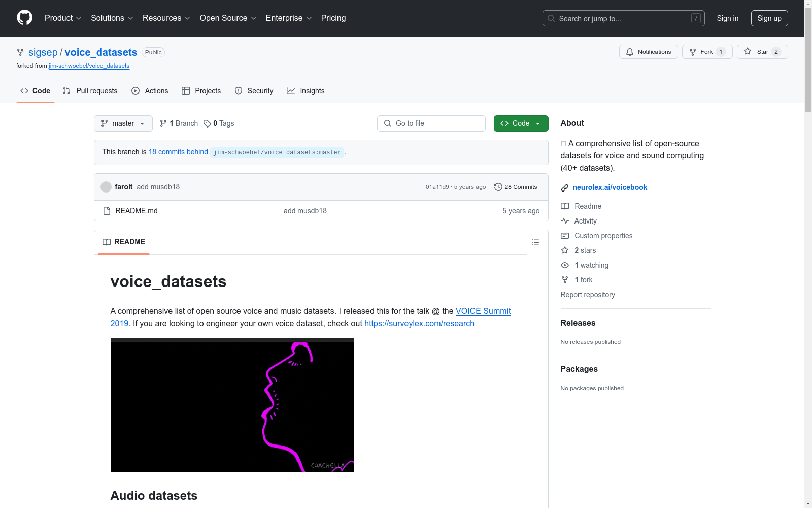The height and width of the screenshot is (508, 812).
Task: Open the sigsep owner profile link
Action: 43,52
